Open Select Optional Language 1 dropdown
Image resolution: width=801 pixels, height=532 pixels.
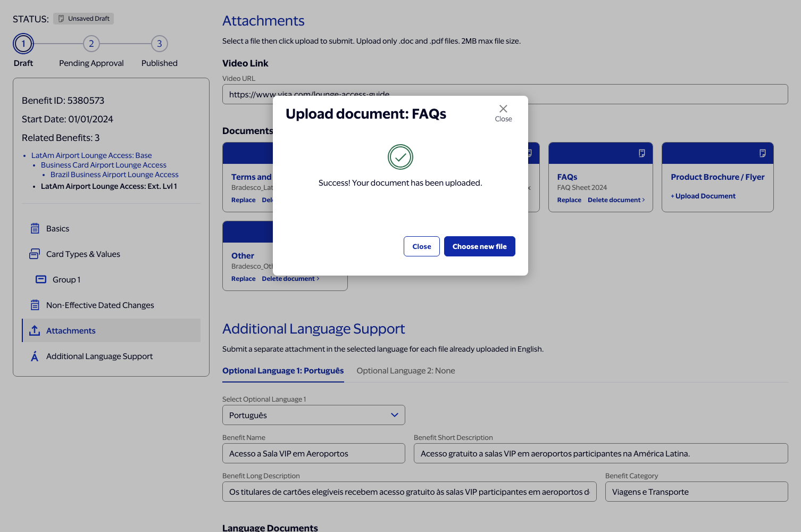(314, 415)
